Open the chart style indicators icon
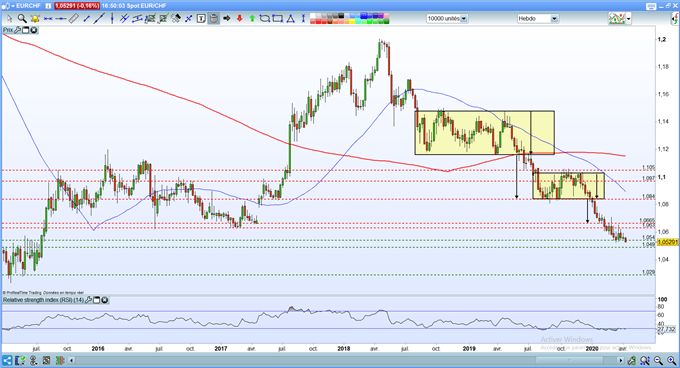The height and width of the screenshot is (368, 680). (617, 19)
